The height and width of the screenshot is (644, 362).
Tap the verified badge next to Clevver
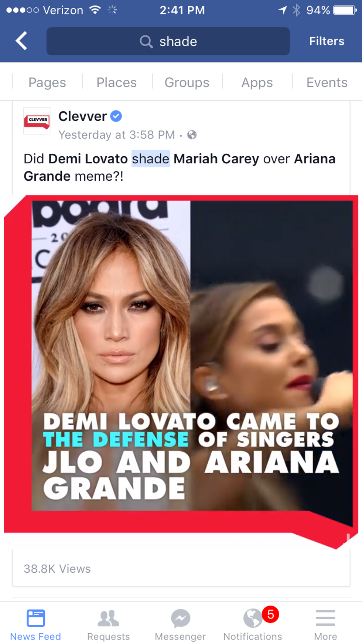tap(116, 116)
